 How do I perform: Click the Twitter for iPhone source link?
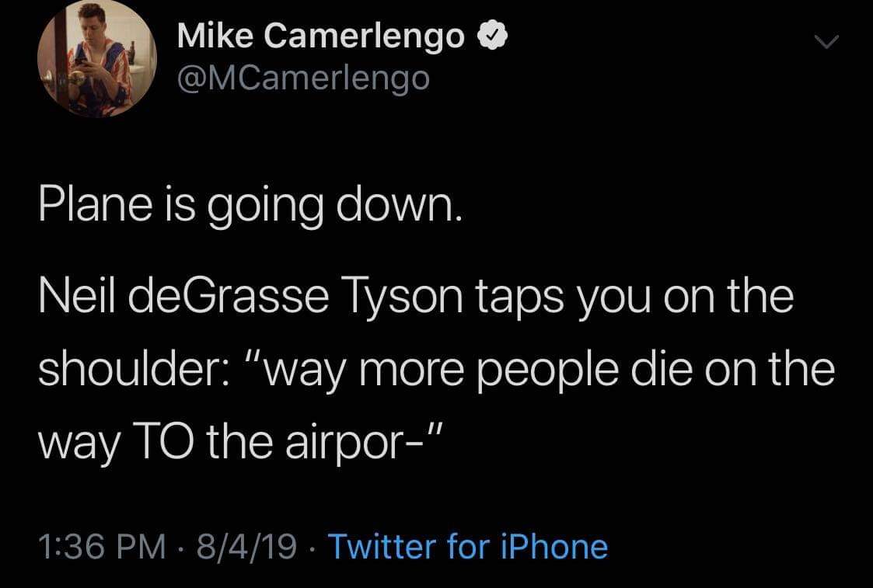point(467,546)
